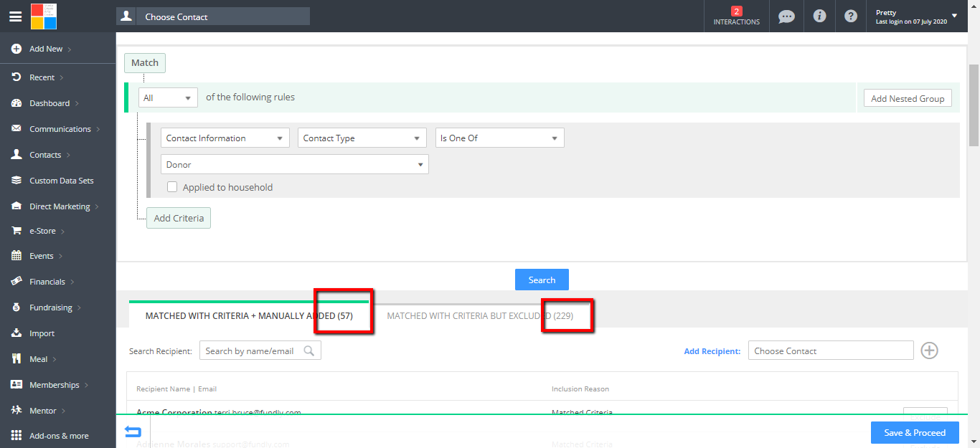Click the Memberships card icon

point(16,385)
